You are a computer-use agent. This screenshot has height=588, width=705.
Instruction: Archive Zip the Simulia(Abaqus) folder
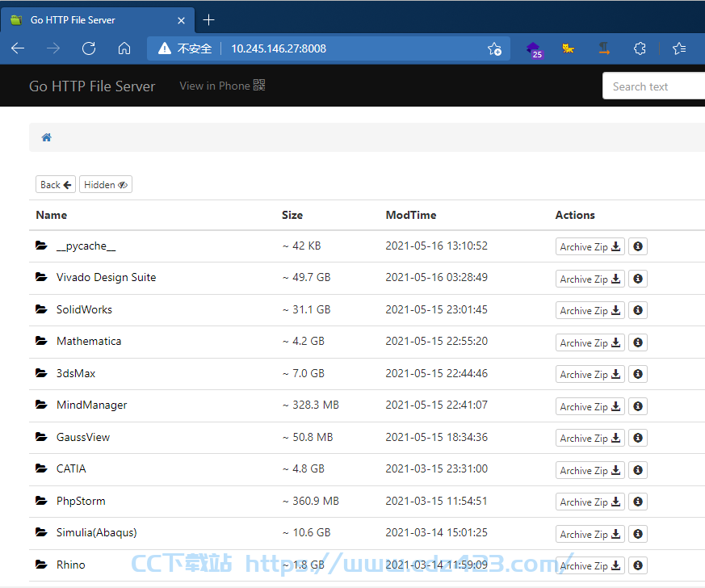point(590,534)
